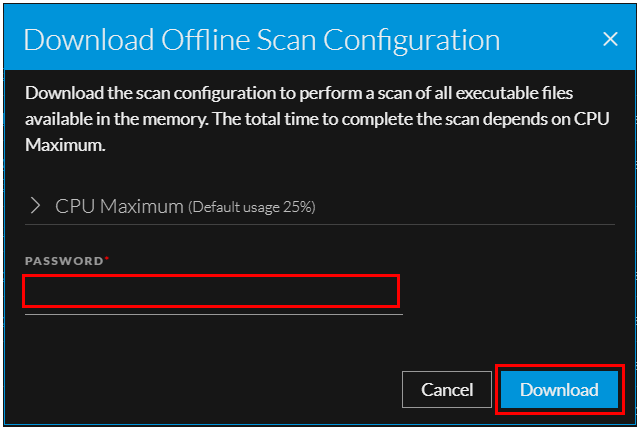Click the underline beneath the password field
This screenshot has width=643, height=435.
(x=212, y=314)
